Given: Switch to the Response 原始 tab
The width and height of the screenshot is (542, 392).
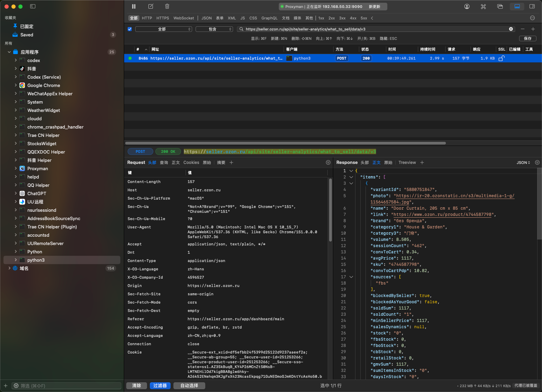Looking at the screenshot, I should point(388,163).
